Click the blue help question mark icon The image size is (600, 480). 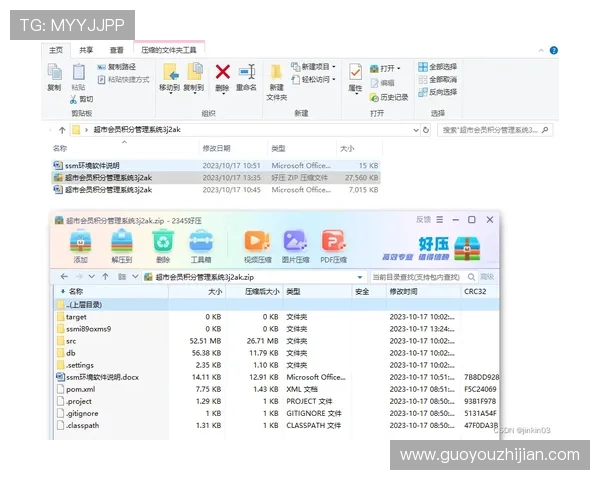coord(553,51)
